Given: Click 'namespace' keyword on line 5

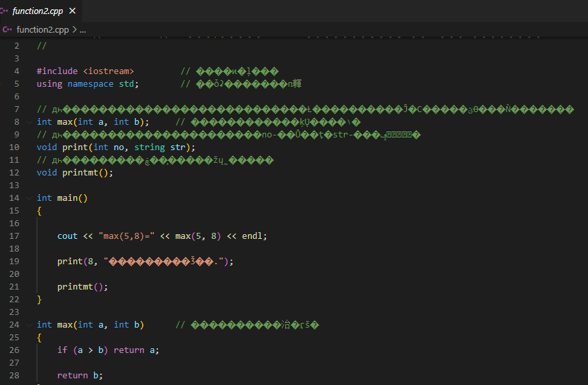Looking at the screenshot, I should [91, 84].
